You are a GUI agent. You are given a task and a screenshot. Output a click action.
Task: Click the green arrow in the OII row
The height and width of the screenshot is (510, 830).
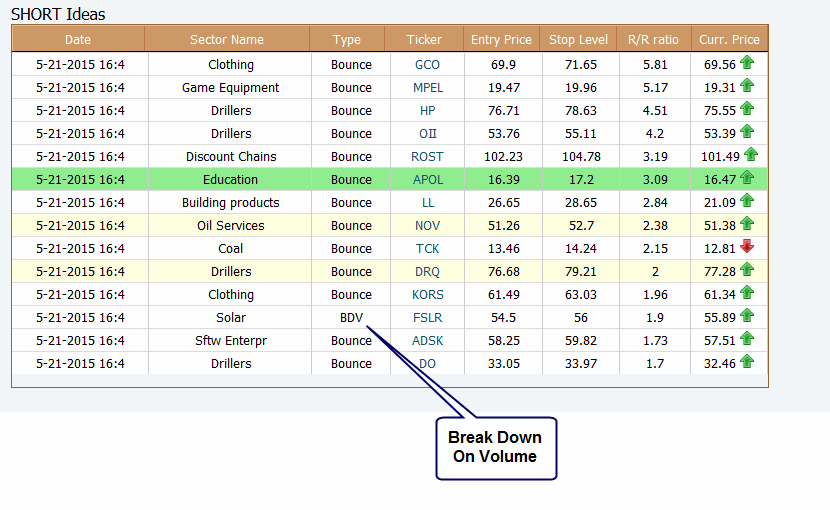pyautogui.click(x=747, y=131)
